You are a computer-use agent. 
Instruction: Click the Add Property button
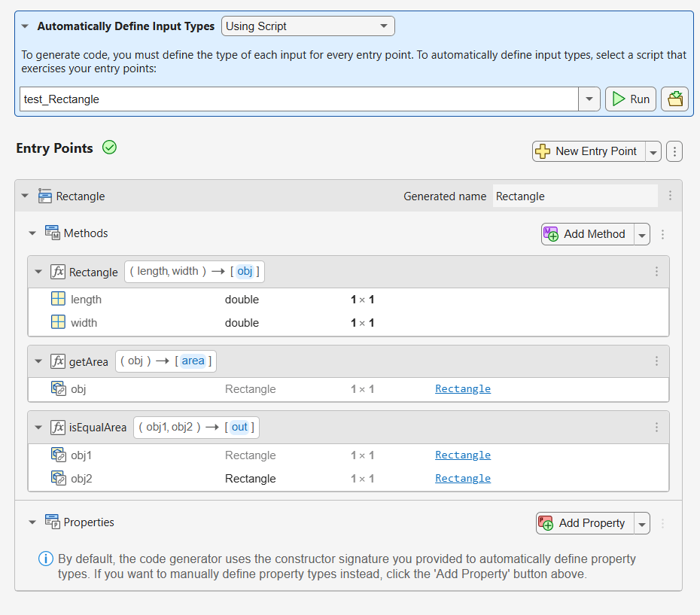tap(585, 523)
